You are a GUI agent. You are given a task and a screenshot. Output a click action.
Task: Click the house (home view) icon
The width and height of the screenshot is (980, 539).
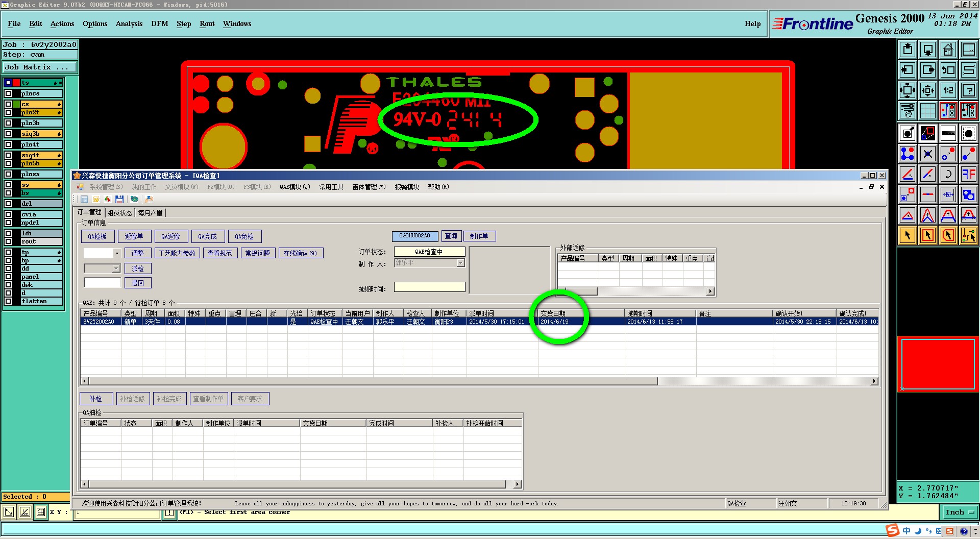pyautogui.click(x=948, y=50)
